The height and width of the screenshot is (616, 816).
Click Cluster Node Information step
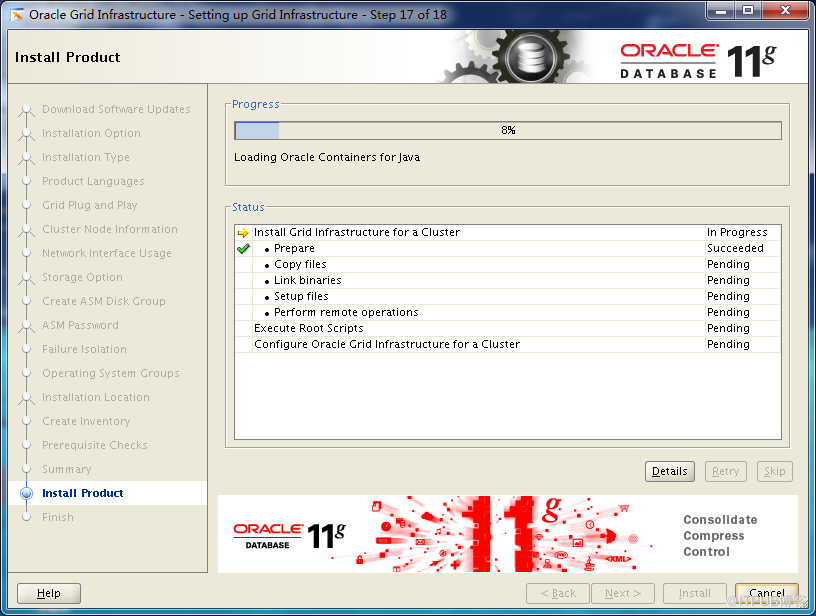tap(110, 229)
